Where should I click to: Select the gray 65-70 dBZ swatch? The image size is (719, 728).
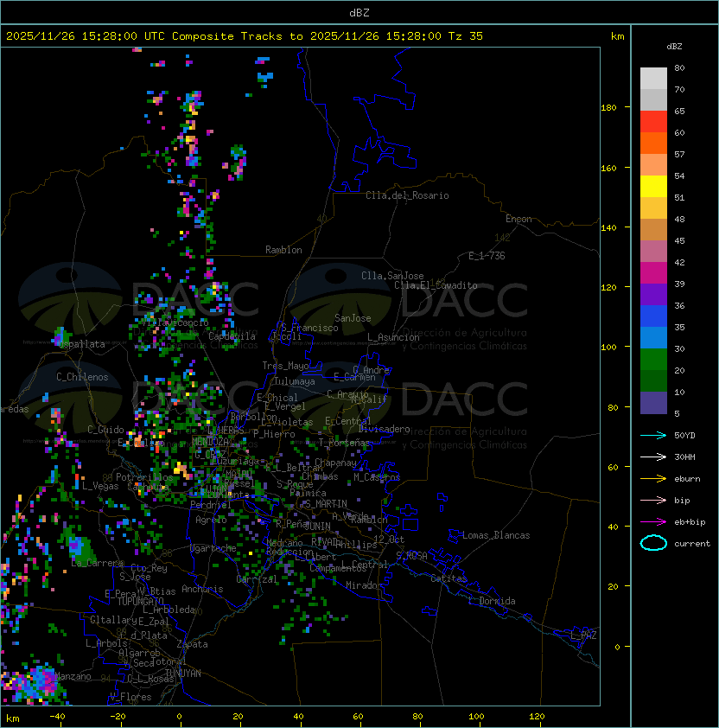coord(653,99)
